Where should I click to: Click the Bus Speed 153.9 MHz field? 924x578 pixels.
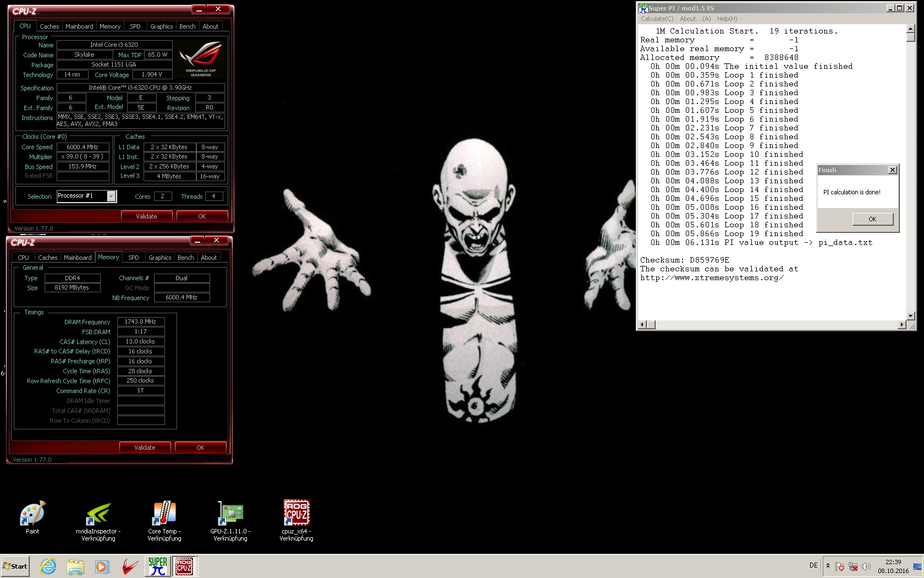tap(82, 167)
